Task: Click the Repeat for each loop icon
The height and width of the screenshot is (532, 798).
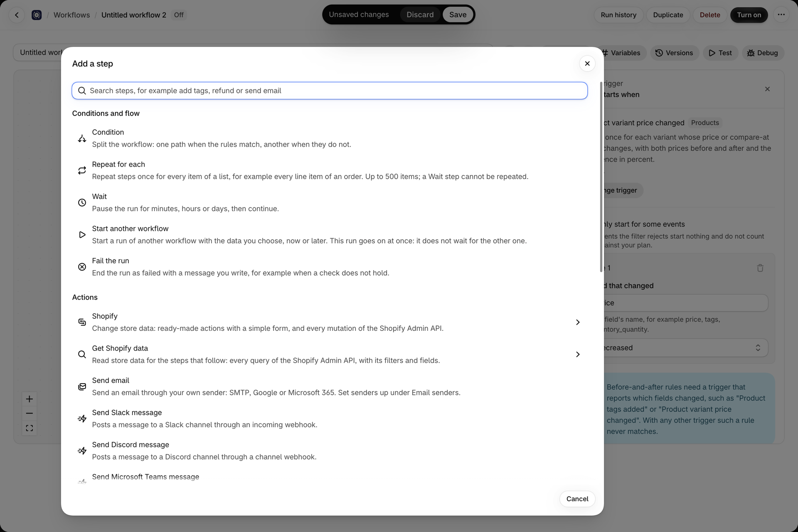Action: tap(82, 170)
